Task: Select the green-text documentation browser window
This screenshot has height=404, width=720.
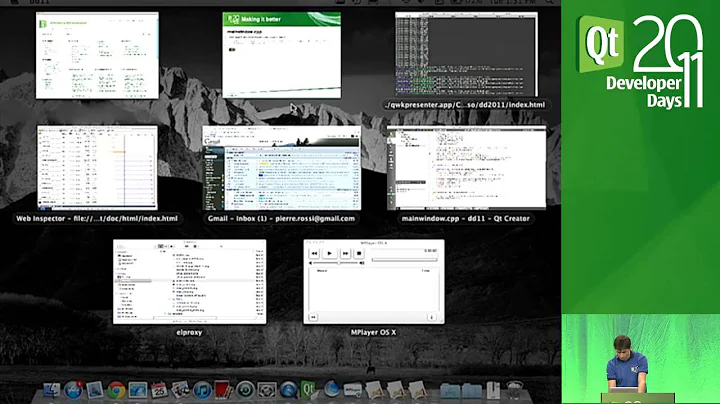Action: pyautogui.click(x=97, y=55)
